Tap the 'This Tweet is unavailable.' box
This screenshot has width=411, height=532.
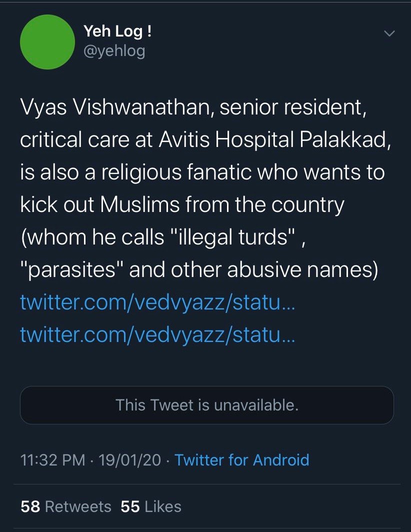[206, 405]
